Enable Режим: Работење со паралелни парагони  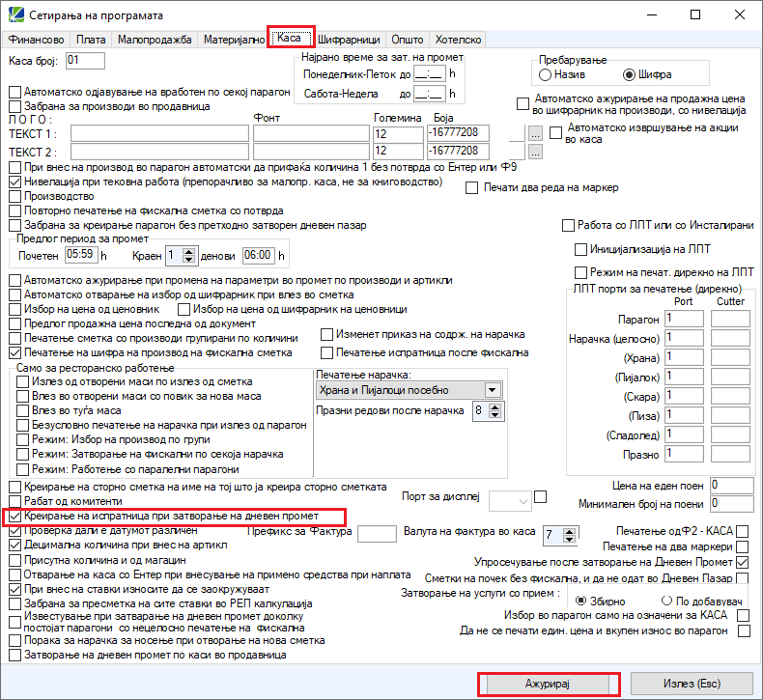(23, 470)
